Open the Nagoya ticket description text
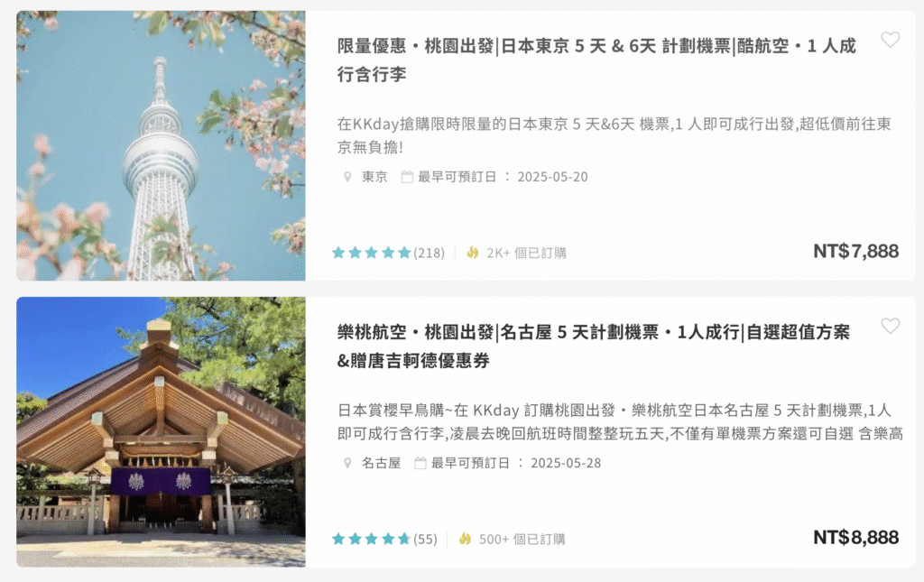Image resolution: width=924 pixels, height=582 pixels. click(620, 421)
